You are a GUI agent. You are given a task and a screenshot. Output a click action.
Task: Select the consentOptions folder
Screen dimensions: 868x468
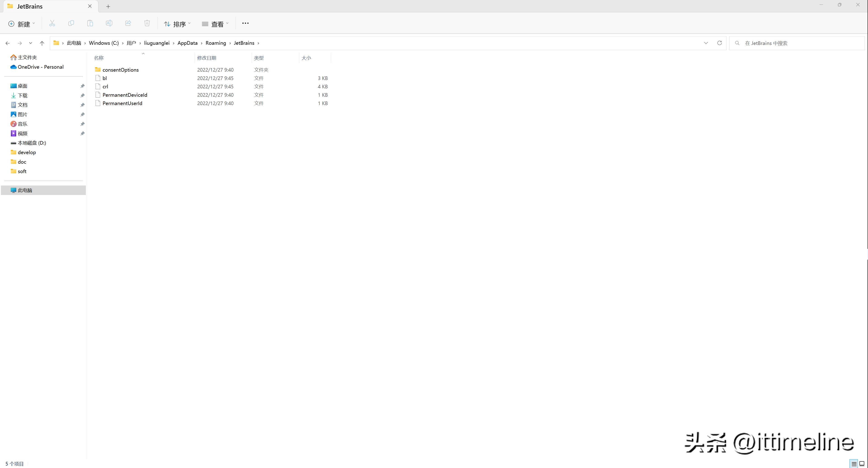coord(120,70)
